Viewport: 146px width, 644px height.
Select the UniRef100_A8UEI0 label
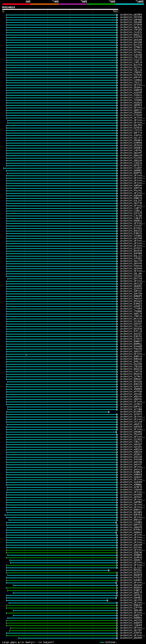tap(131, 424)
